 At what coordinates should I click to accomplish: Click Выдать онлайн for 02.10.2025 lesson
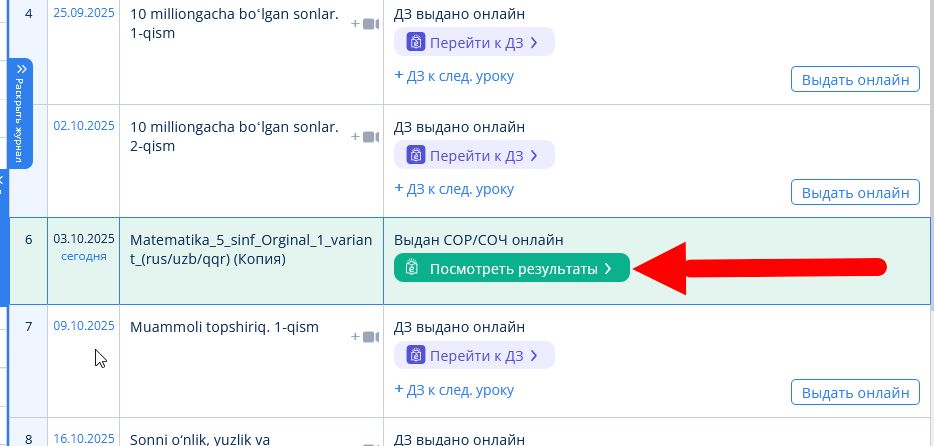(855, 192)
